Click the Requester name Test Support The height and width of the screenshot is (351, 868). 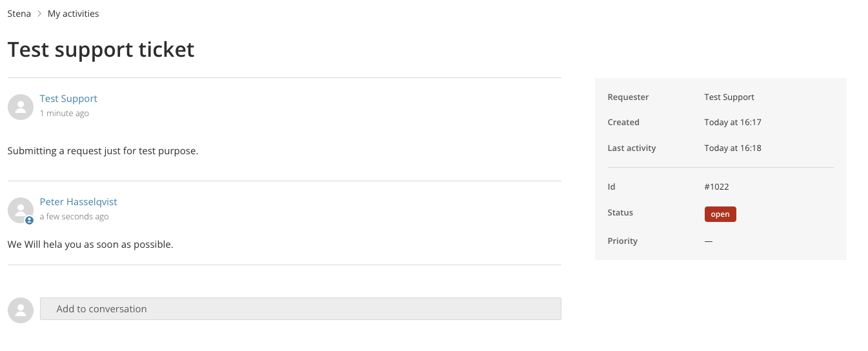point(729,97)
